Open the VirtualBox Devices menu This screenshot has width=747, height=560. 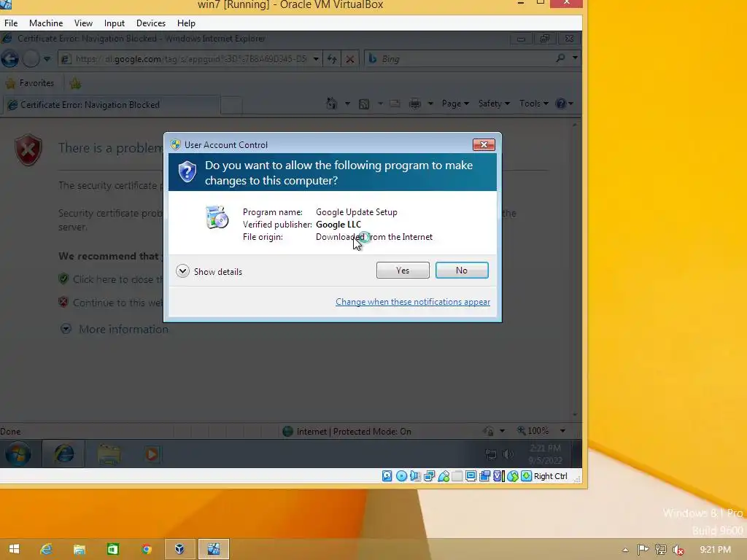point(151,23)
